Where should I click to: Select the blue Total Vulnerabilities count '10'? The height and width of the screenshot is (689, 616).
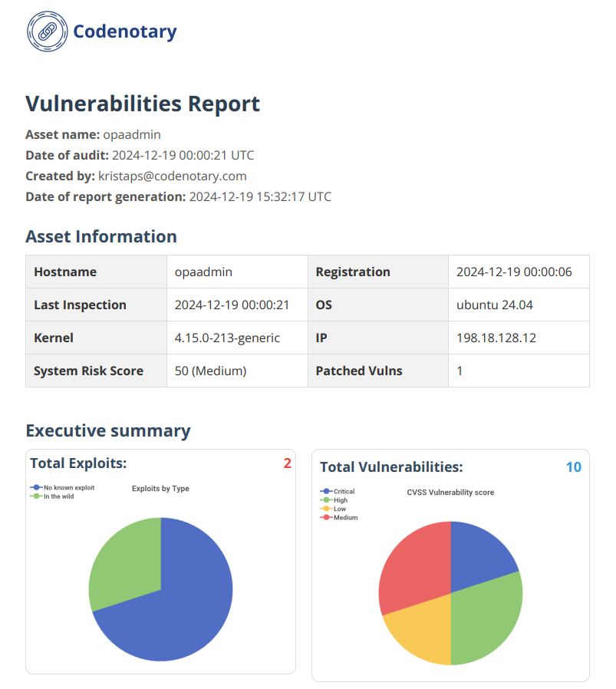point(574,466)
